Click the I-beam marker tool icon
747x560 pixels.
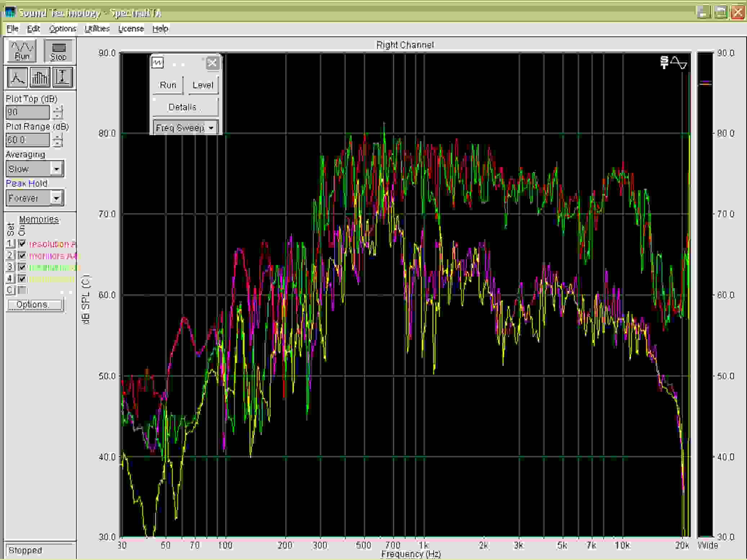62,77
